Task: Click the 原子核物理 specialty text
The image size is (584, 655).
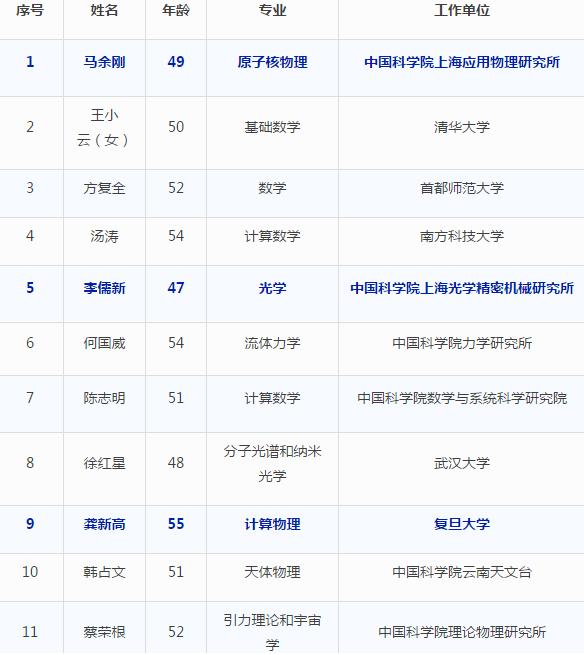Action: [272, 62]
